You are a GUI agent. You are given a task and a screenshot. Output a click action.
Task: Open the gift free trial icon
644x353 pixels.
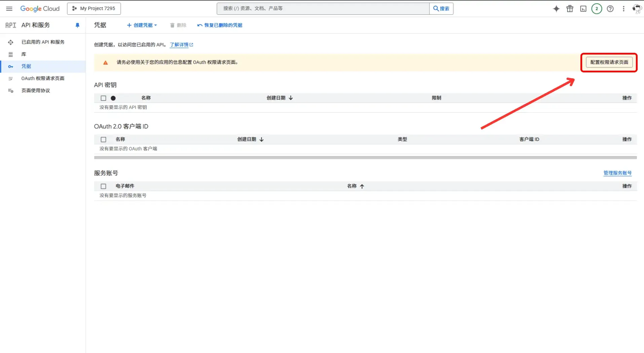(x=570, y=9)
